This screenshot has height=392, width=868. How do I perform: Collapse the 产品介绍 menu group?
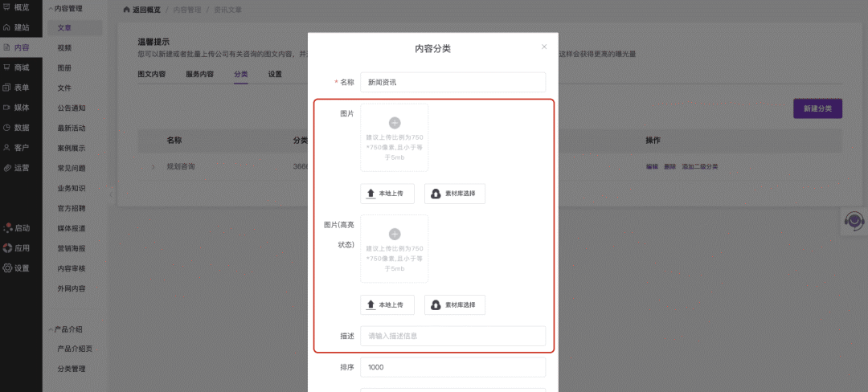tap(65, 329)
